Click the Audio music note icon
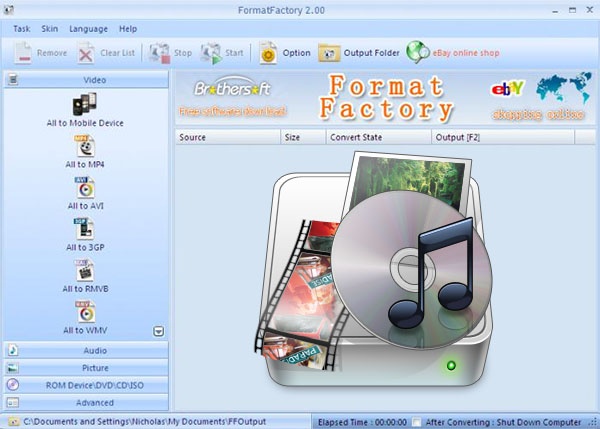 click(13, 350)
